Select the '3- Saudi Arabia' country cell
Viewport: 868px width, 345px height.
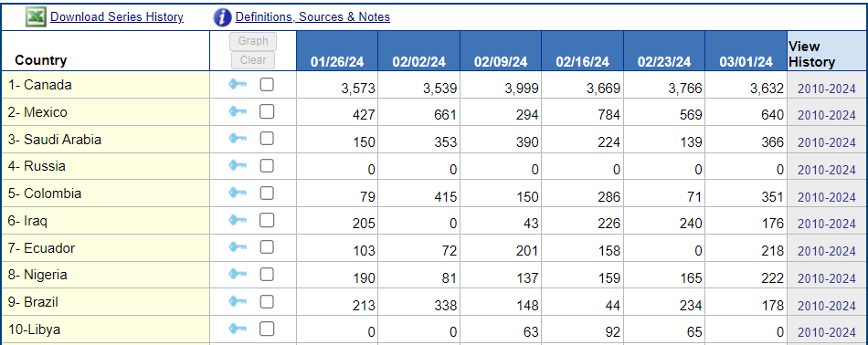(105, 140)
